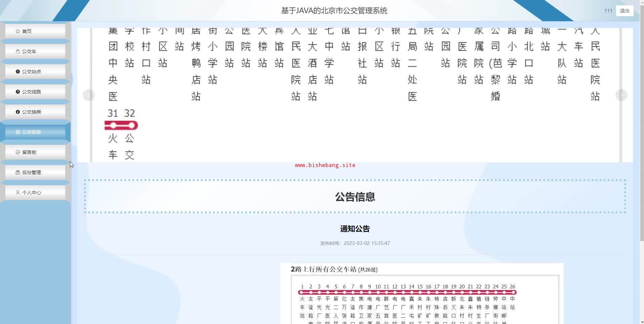Click the 退出 logout button

[625, 11]
